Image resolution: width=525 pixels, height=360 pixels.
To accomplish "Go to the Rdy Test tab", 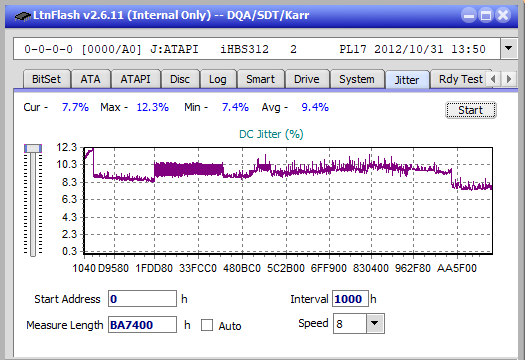I will tap(460, 79).
